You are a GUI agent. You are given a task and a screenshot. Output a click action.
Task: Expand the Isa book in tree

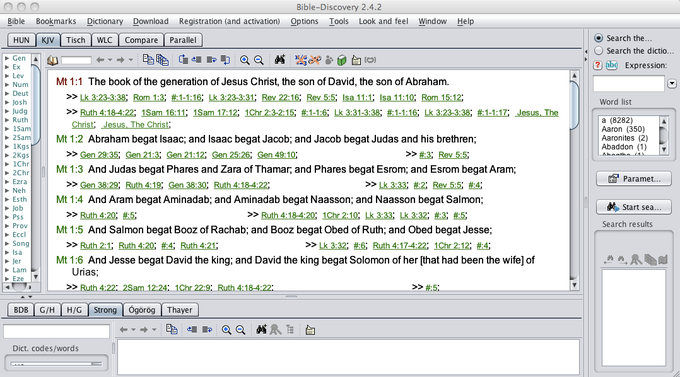click(x=7, y=252)
